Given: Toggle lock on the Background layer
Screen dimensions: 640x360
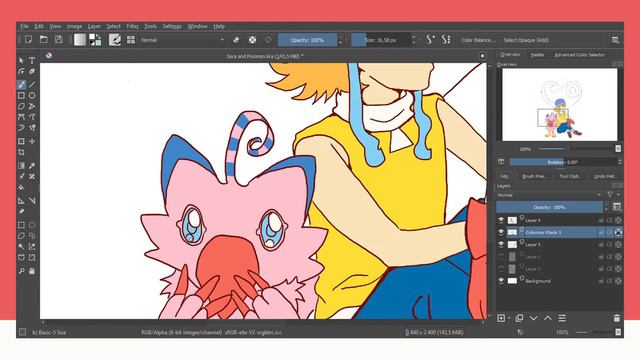Looking at the screenshot, I should pyautogui.click(x=601, y=281).
